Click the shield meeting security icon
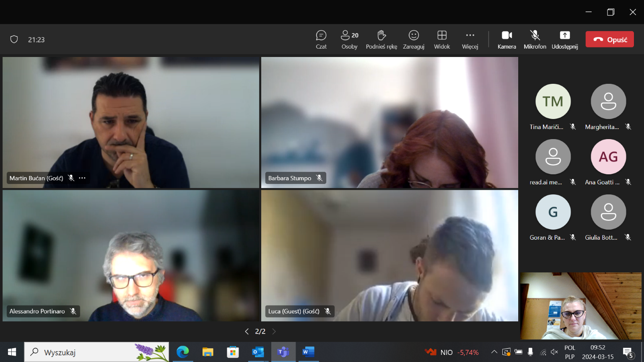This screenshot has height=362, width=644. tap(14, 39)
